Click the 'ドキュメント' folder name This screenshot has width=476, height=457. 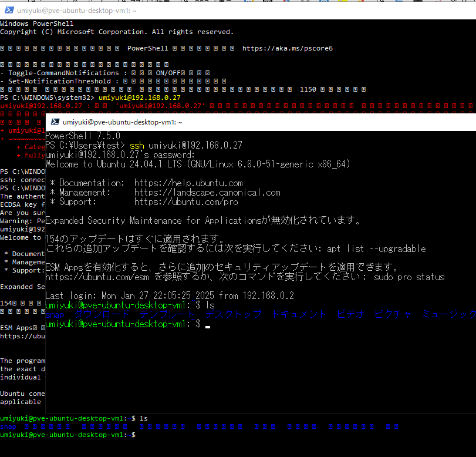[299, 314]
